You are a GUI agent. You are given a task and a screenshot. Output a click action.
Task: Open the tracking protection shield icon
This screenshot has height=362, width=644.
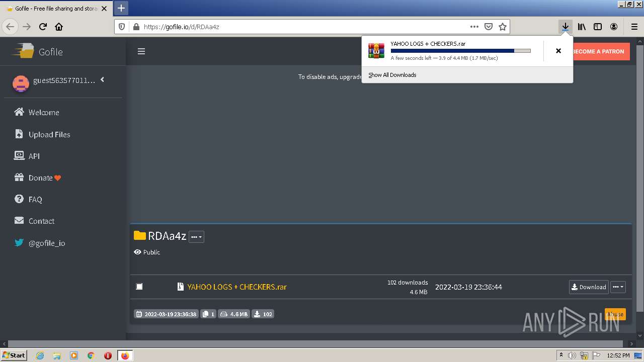(x=122, y=27)
